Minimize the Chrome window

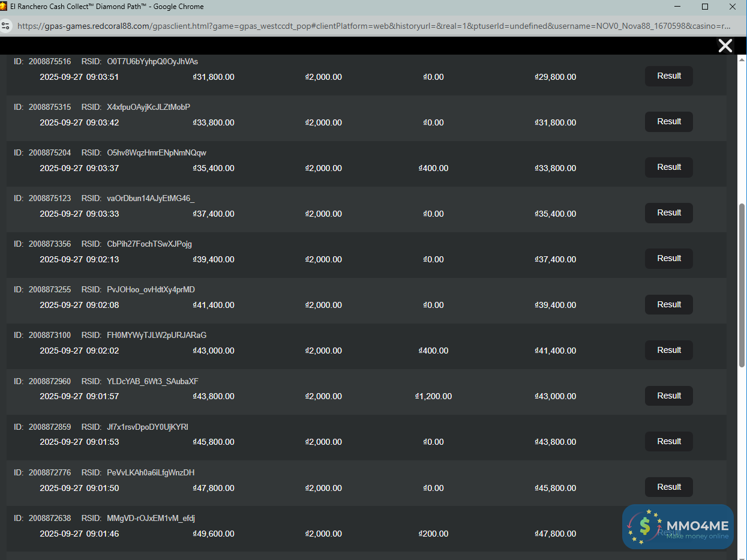pyautogui.click(x=677, y=7)
